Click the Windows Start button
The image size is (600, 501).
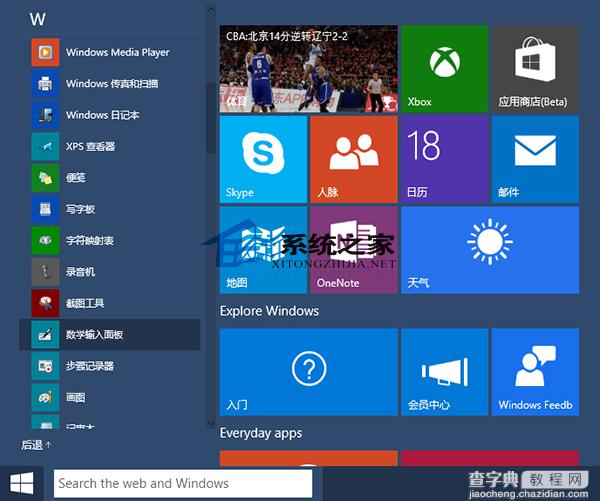(21, 483)
